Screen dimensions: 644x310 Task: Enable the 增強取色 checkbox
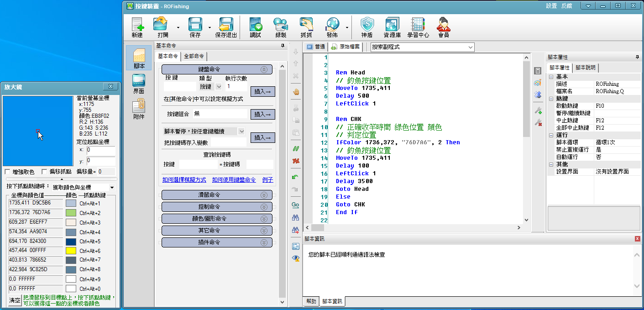[8, 172]
